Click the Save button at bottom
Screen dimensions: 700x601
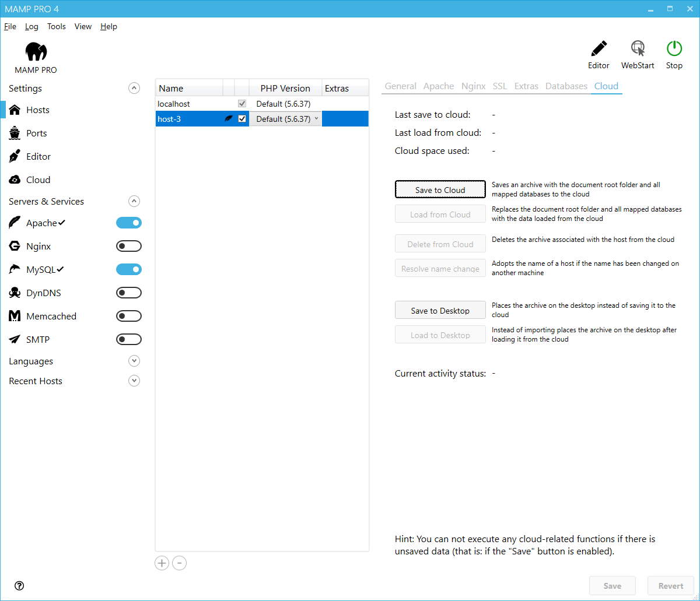click(612, 586)
